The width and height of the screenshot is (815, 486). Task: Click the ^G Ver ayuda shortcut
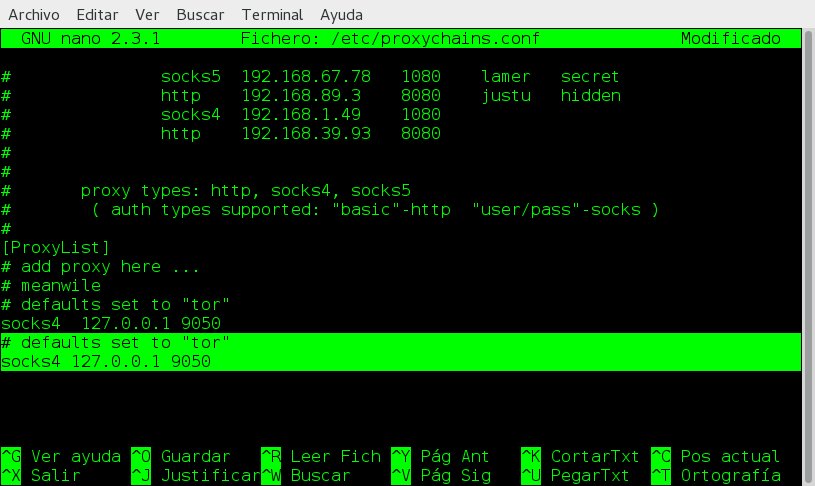(x=61, y=456)
